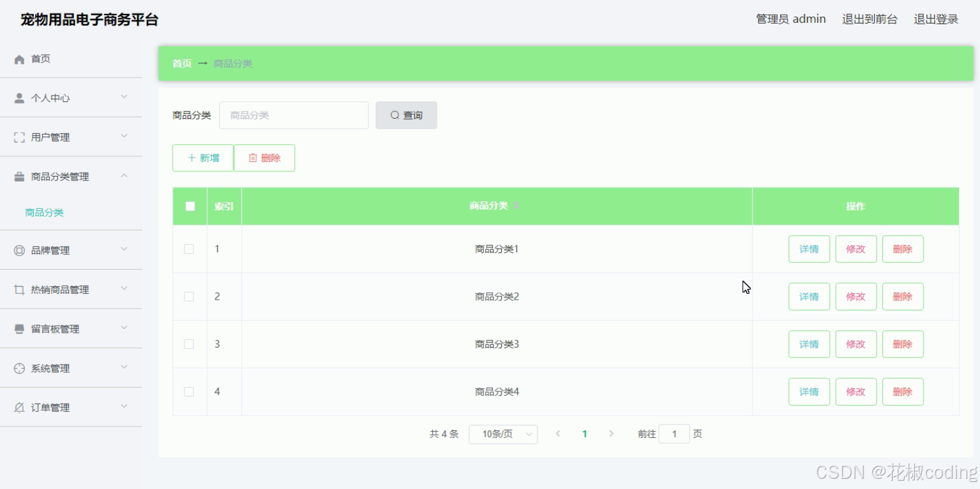Check the box for row 商品分类4
Viewport: 980px width, 489px height.
189,391
